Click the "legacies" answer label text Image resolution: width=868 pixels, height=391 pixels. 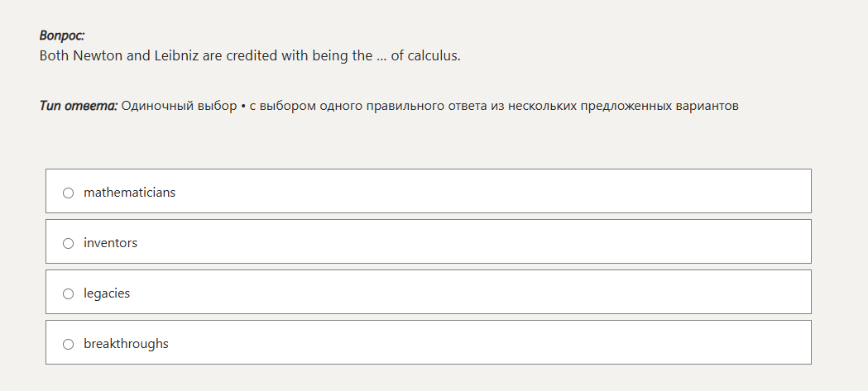(x=107, y=293)
